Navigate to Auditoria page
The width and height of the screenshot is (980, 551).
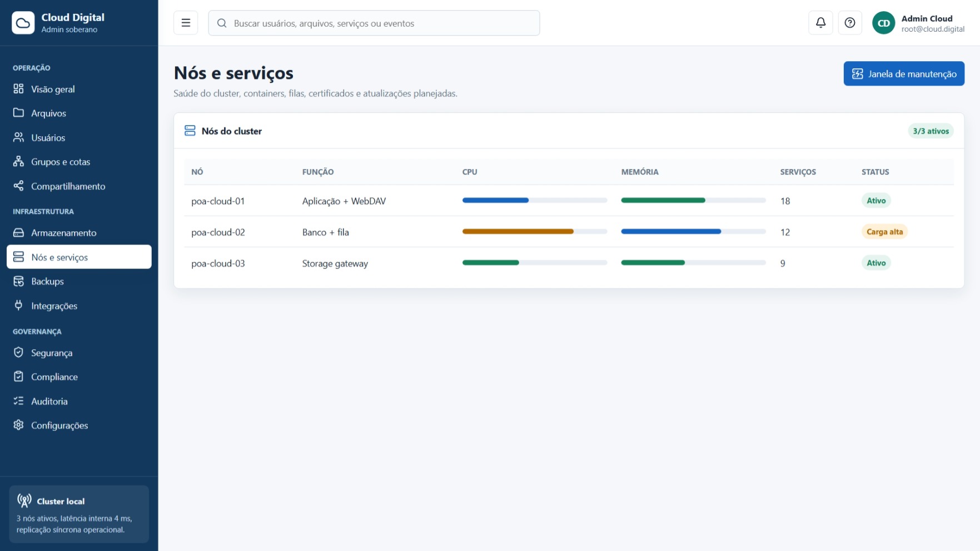point(79,401)
